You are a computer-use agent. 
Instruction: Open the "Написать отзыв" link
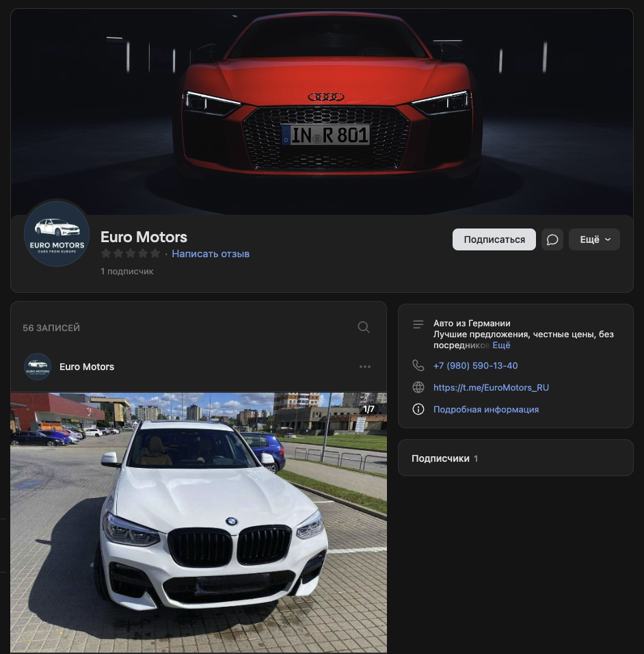(x=211, y=254)
